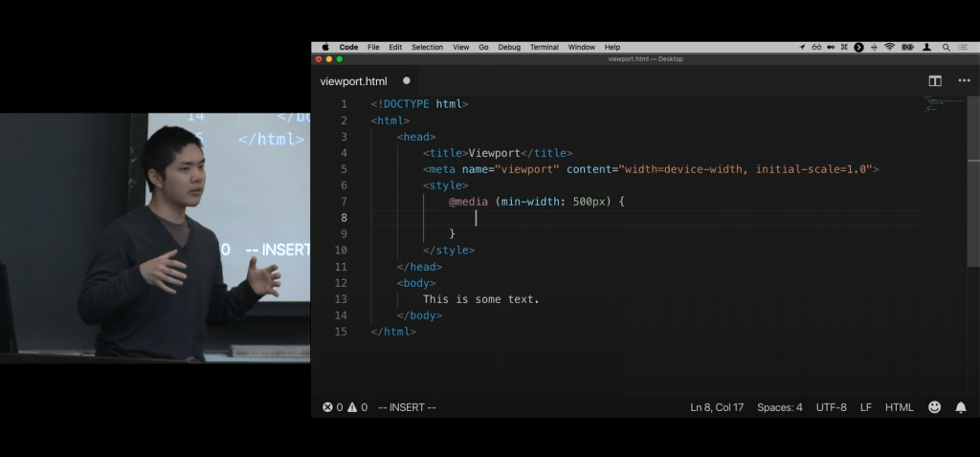Image resolution: width=980 pixels, height=457 pixels.
Task: Open Spotlight search in the menu bar
Action: coord(947,47)
